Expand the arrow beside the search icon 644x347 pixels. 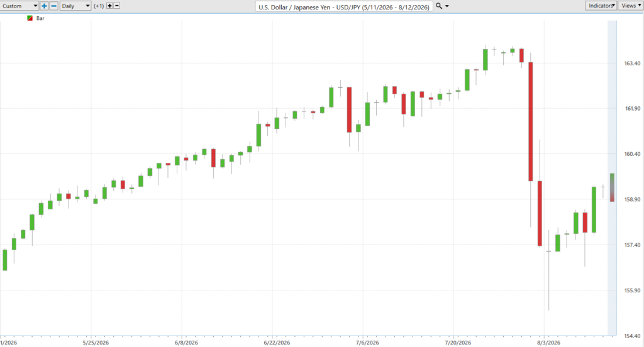[447, 6]
